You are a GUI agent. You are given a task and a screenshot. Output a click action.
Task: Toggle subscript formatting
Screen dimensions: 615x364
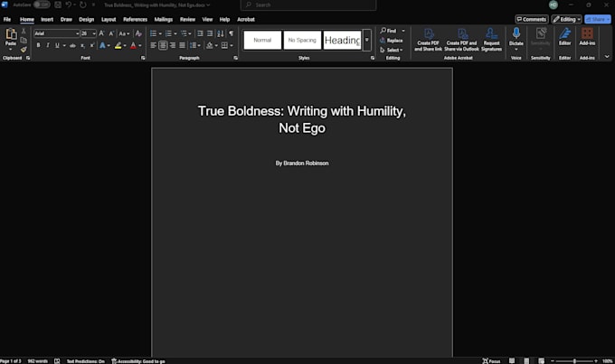(x=82, y=45)
